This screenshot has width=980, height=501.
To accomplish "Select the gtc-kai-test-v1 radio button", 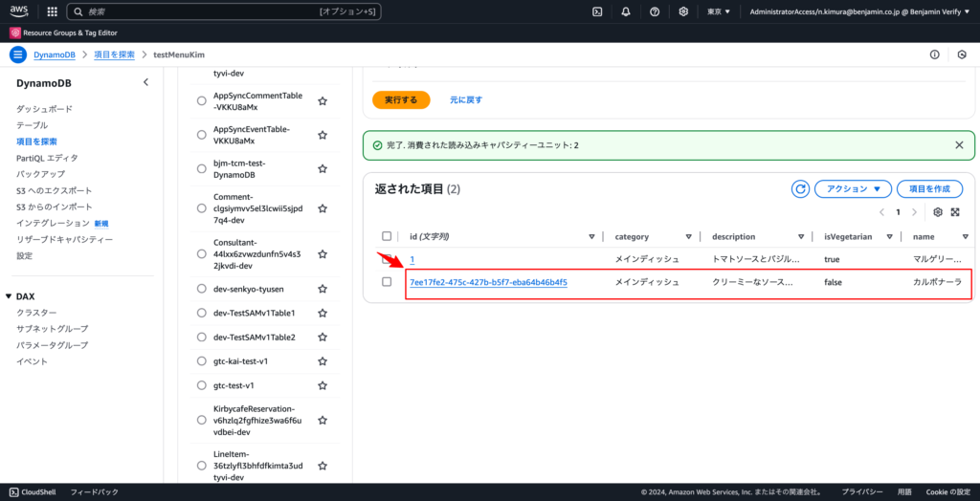I will [201, 361].
